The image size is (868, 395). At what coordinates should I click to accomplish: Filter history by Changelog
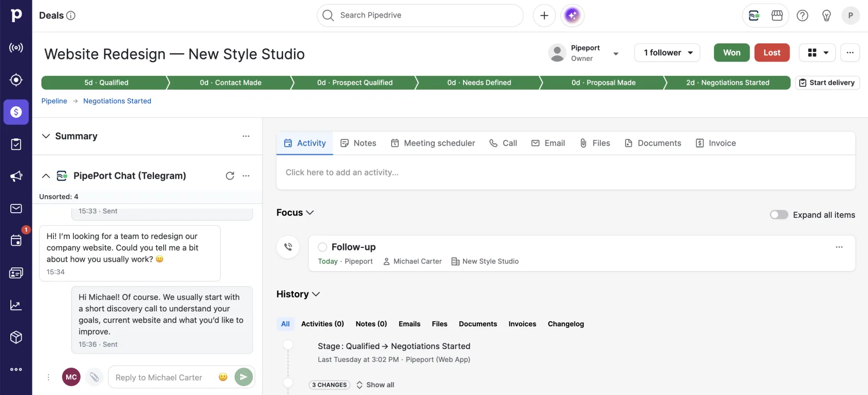pyautogui.click(x=566, y=324)
